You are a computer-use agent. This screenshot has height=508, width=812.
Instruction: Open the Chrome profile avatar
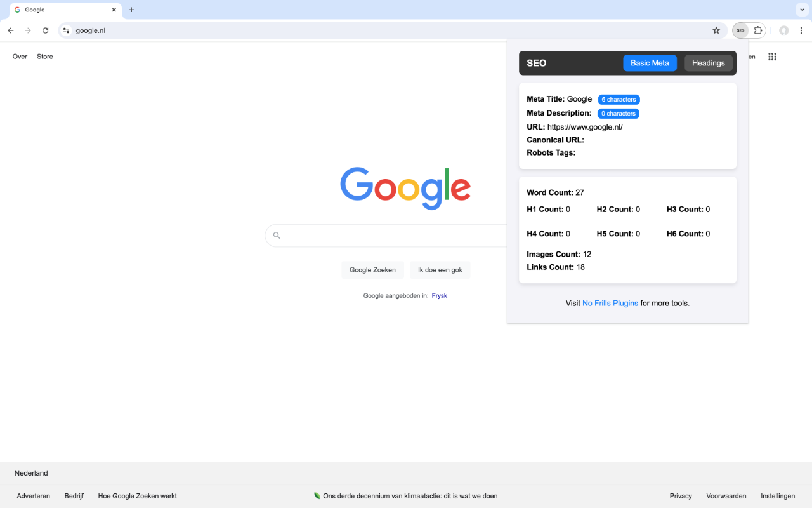tap(784, 30)
